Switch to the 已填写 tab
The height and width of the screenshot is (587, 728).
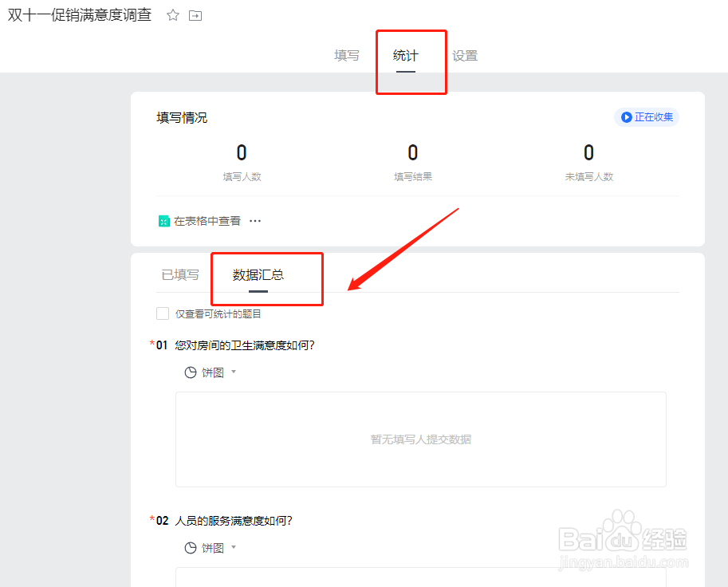click(180, 275)
